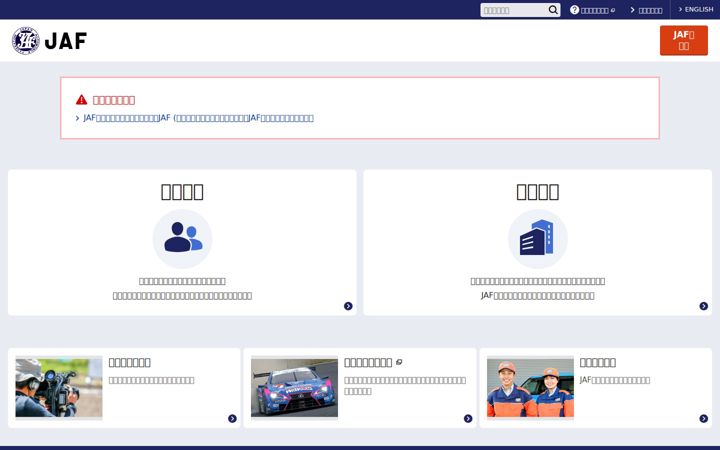
Task: Switch to the ENGLISH site
Action: pos(696,9)
